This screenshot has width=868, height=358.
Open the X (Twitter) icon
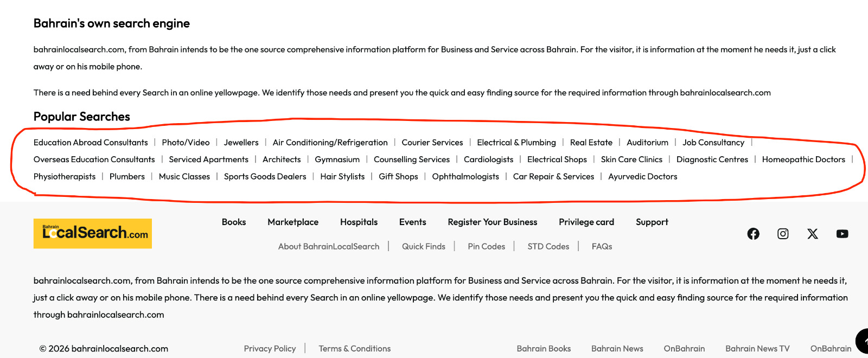812,234
